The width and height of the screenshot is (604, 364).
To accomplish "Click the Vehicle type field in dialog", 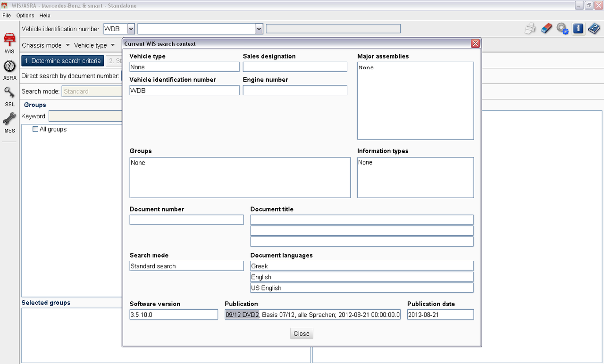I will tap(185, 67).
